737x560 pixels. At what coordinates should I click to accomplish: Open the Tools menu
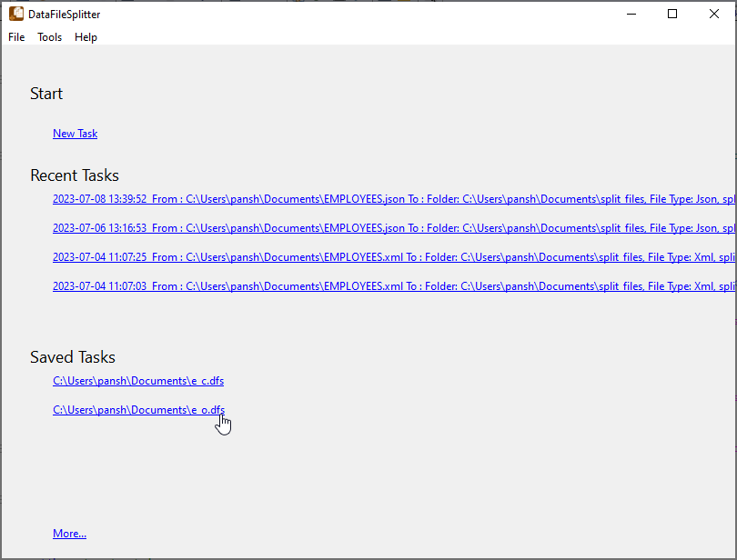pyautogui.click(x=49, y=36)
